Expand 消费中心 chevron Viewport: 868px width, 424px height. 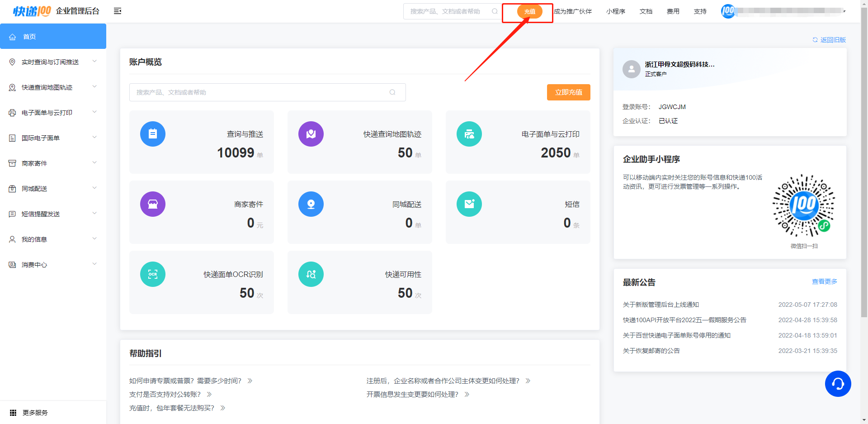pyautogui.click(x=94, y=264)
